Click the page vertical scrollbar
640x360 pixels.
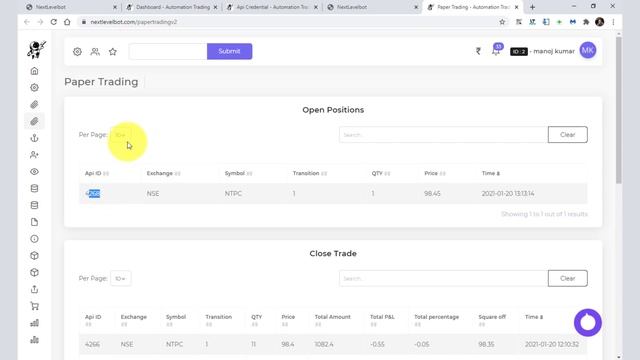click(619, 110)
